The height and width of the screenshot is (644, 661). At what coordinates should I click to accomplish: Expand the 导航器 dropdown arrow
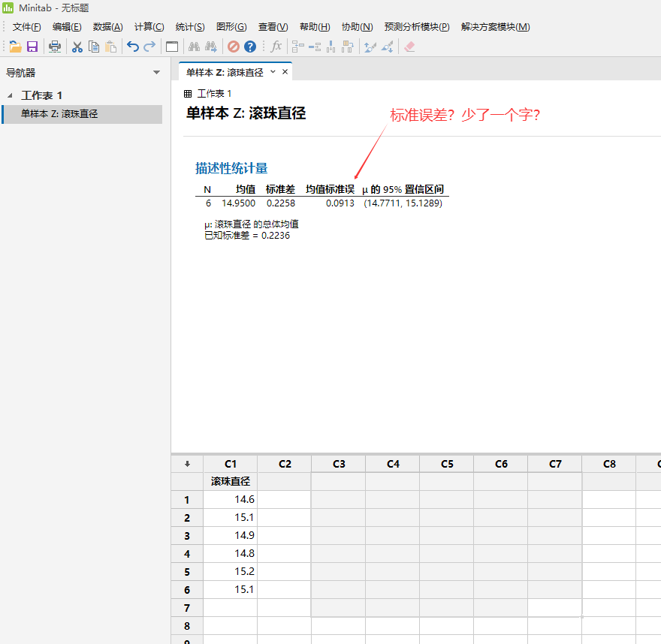pyautogui.click(x=156, y=73)
